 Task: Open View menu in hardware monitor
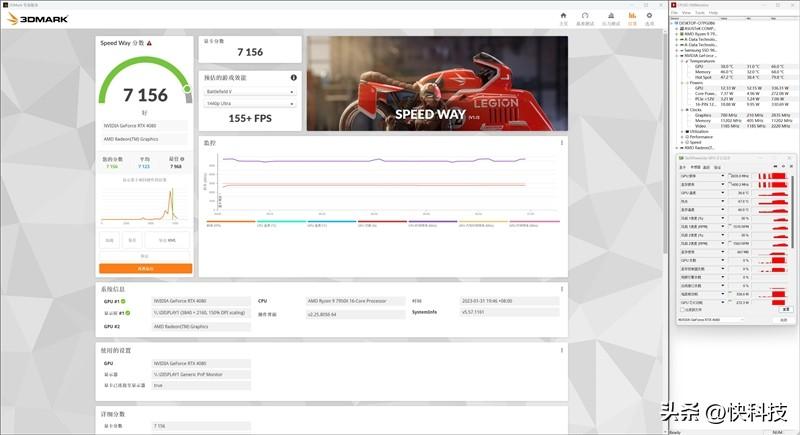click(x=686, y=13)
